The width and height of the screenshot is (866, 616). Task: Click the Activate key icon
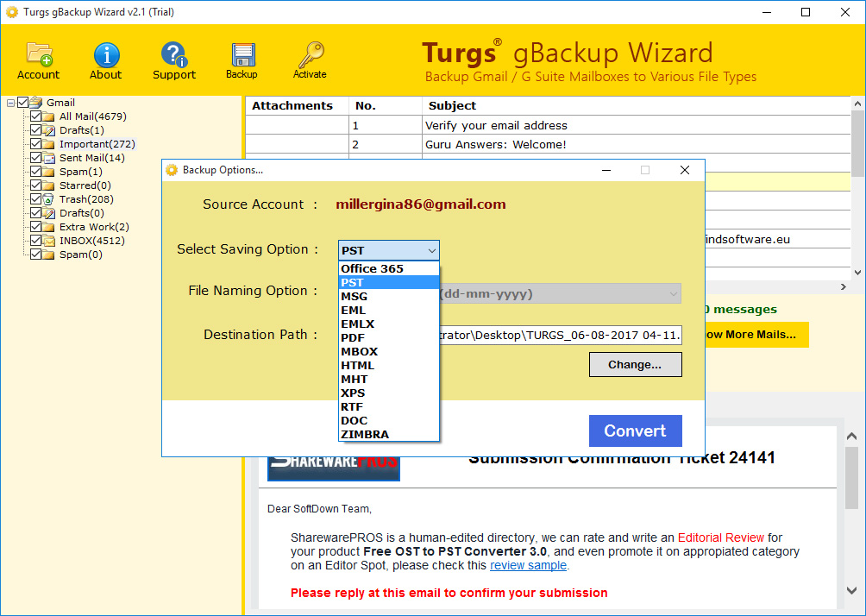point(310,55)
